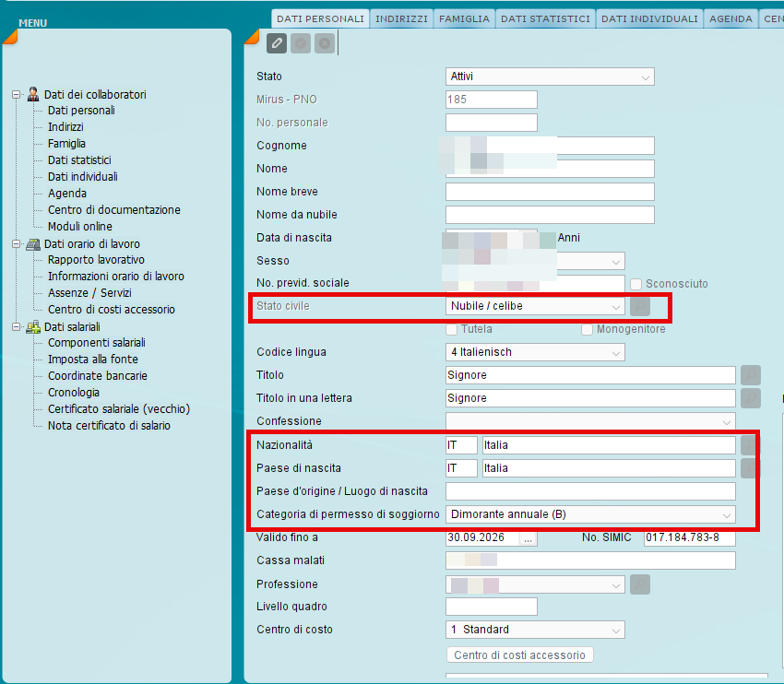Open Componenti salariali in the menu
784x684 pixels.
[97, 343]
